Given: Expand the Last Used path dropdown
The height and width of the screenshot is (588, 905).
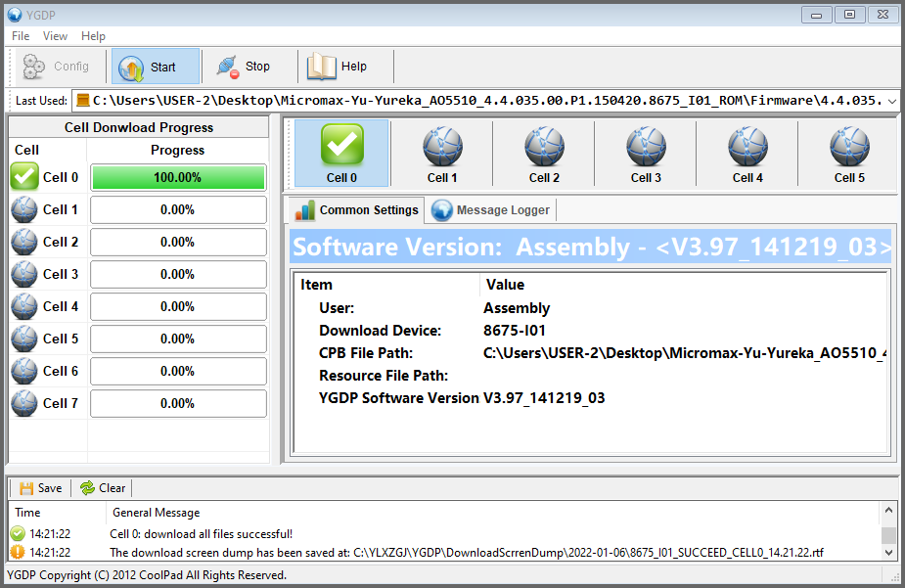Looking at the screenshot, I should coord(891,101).
